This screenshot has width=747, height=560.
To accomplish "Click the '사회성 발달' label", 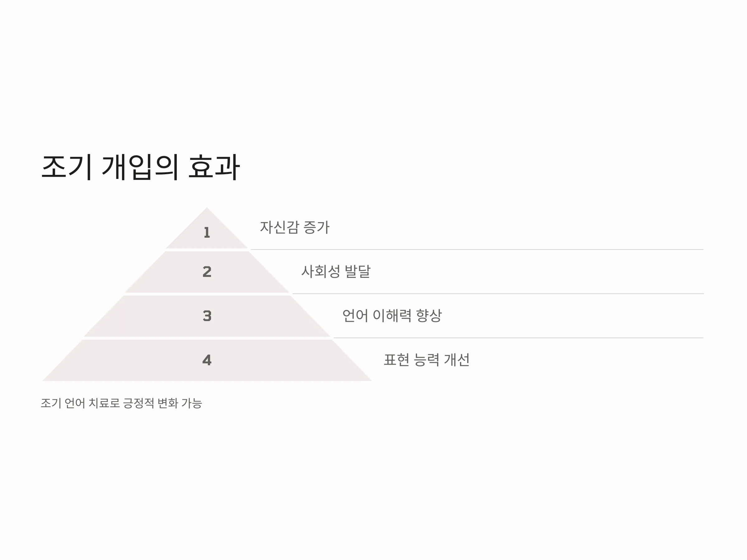I will click(x=336, y=271).
